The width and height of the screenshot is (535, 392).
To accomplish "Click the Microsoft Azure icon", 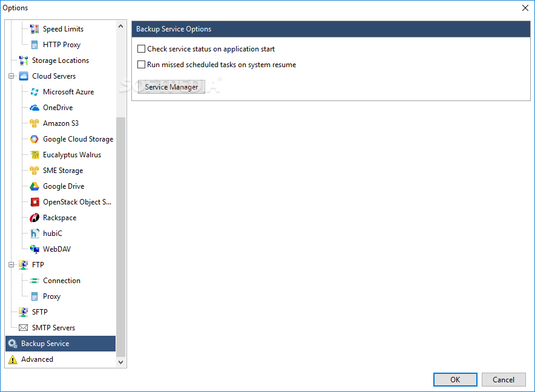I will (34, 92).
